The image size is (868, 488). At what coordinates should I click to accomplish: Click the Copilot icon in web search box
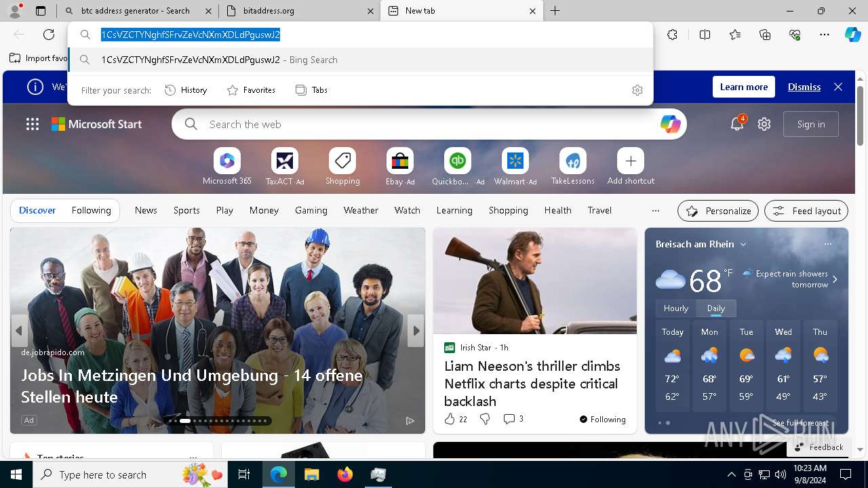click(670, 124)
